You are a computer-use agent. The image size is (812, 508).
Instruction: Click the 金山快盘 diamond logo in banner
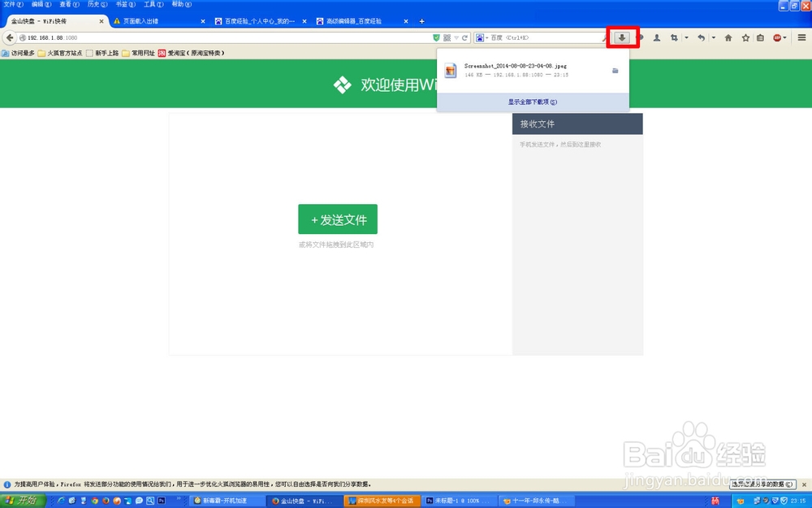coord(343,85)
